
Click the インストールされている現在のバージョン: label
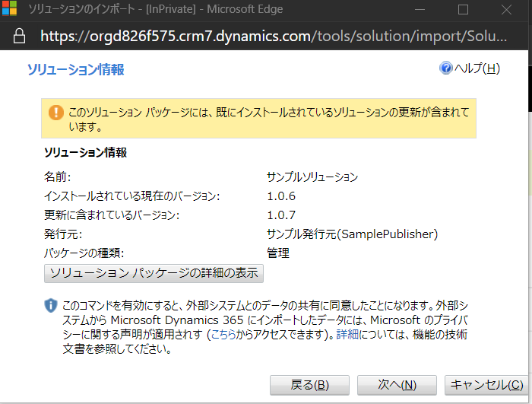pos(132,196)
